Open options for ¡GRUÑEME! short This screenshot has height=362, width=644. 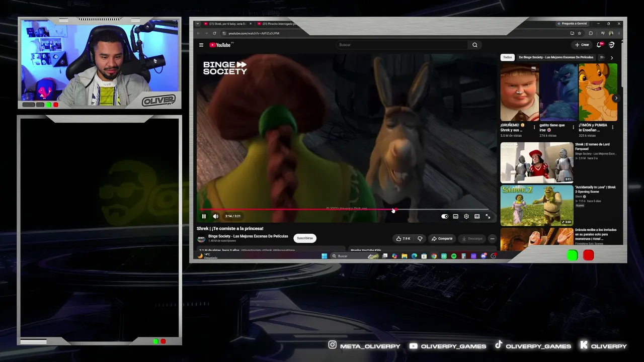534,127
